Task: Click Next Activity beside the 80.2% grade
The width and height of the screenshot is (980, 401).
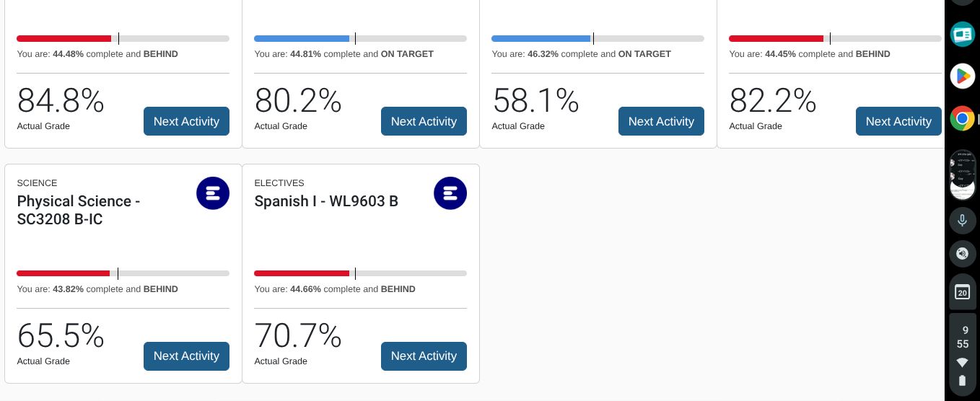Action: pos(424,121)
